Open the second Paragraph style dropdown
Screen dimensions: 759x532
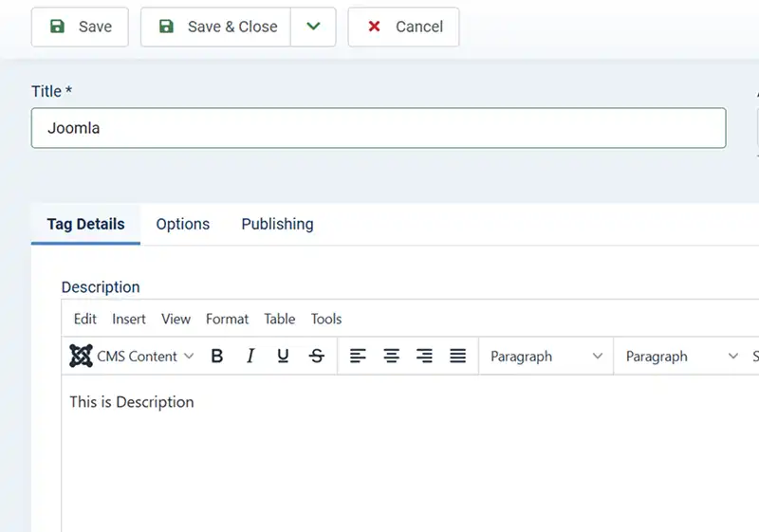pyautogui.click(x=681, y=356)
